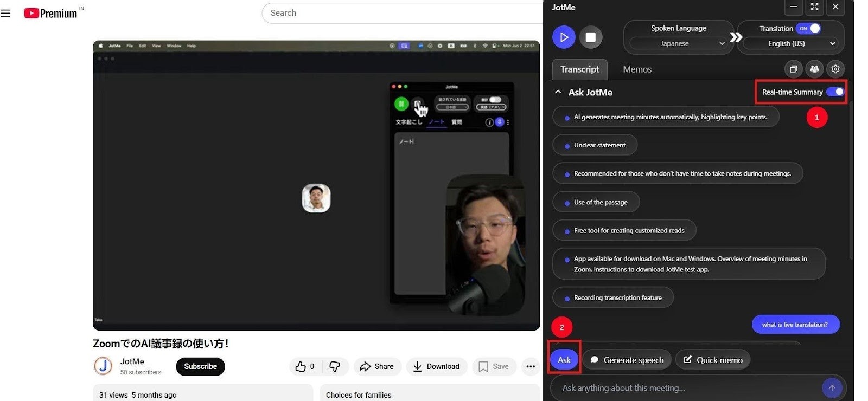
Task: Open the JotMe channel name link
Action: pos(132,361)
